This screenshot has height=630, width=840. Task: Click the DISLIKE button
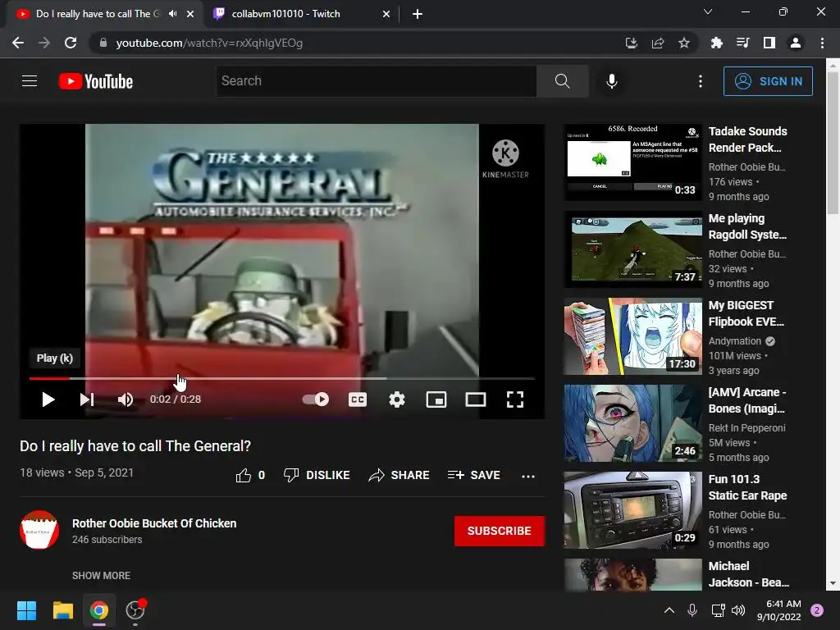pos(317,475)
